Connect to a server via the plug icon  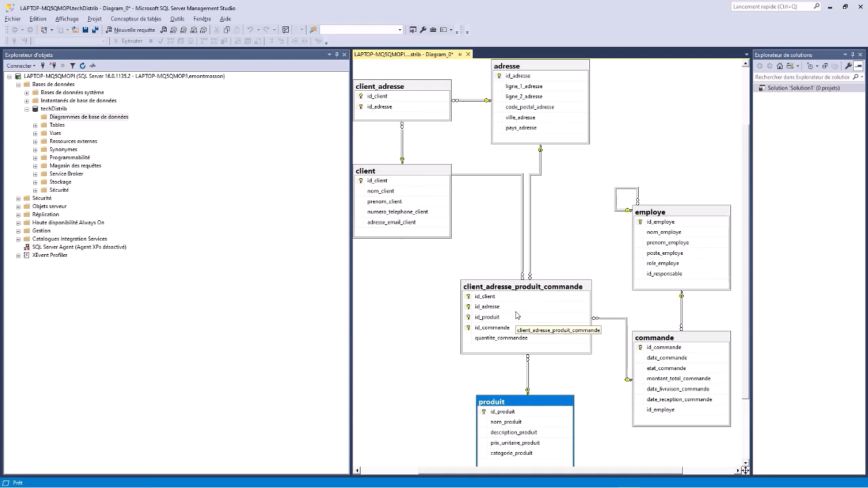(x=42, y=66)
